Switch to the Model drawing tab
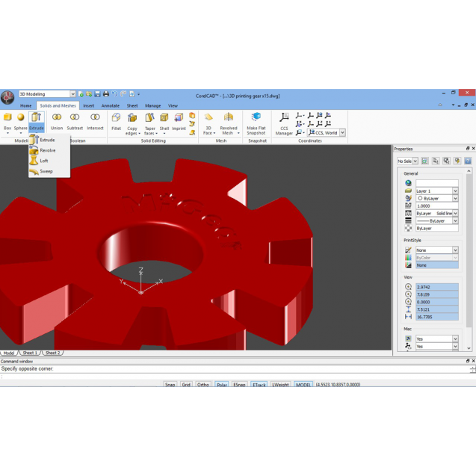Viewport: 476px width, 476px height. pyautogui.click(x=9, y=353)
